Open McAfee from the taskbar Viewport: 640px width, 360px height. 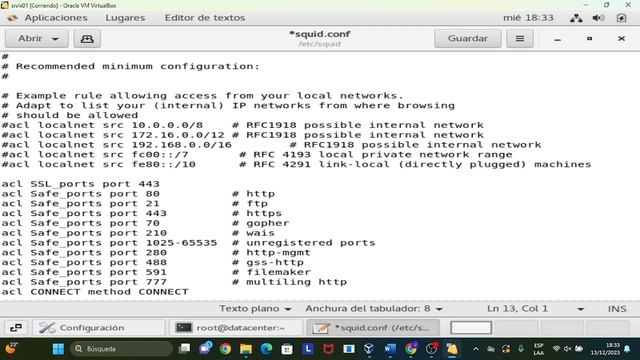coord(328,349)
